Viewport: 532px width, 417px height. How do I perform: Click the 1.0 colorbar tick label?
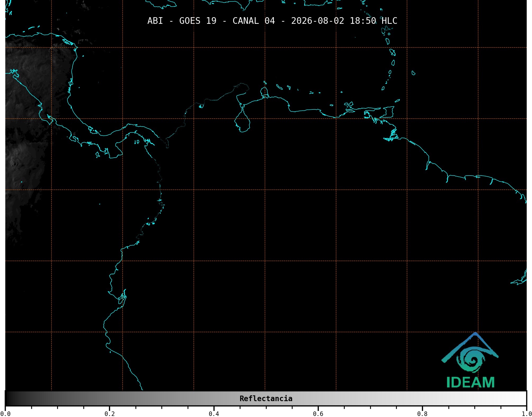click(x=526, y=414)
